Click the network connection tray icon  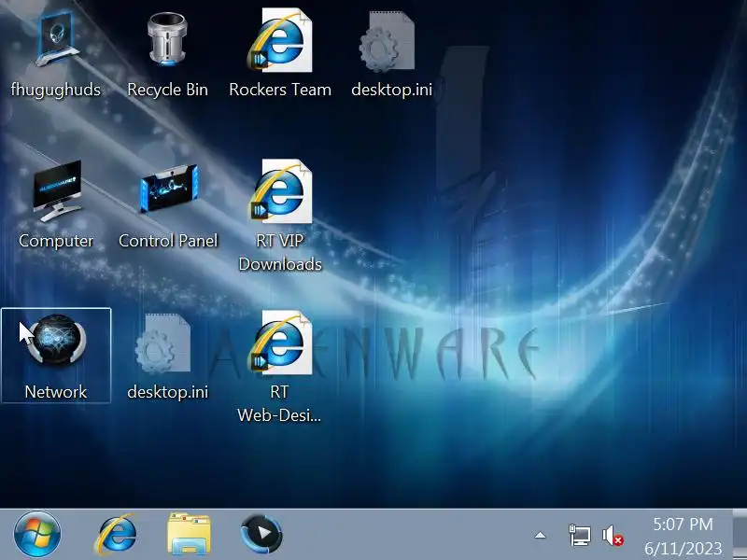pos(580,535)
